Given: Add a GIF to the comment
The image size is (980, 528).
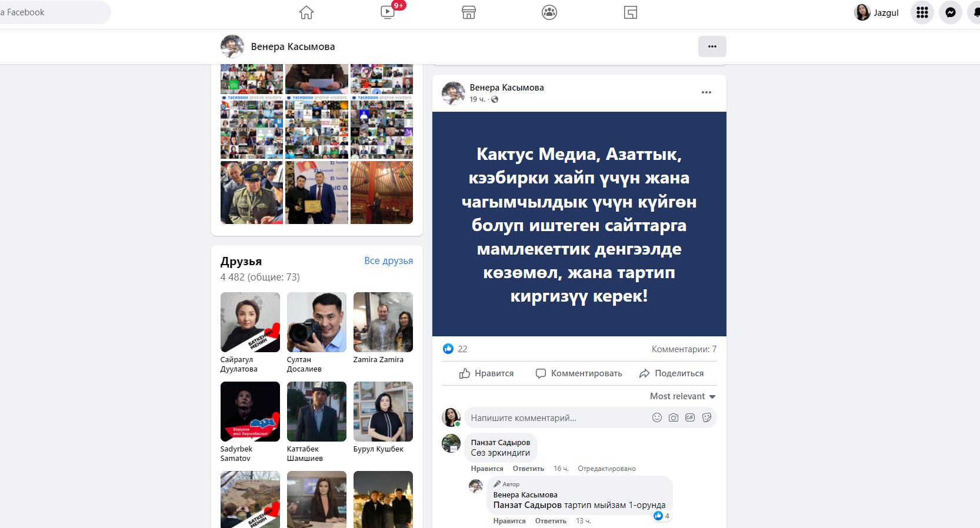Looking at the screenshot, I should (690, 417).
